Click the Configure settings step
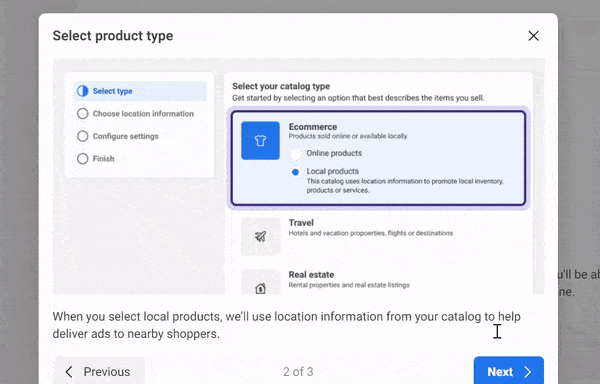The width and height of the screenshot is (600, 384). pyautogui.click(x=118, y=136)
